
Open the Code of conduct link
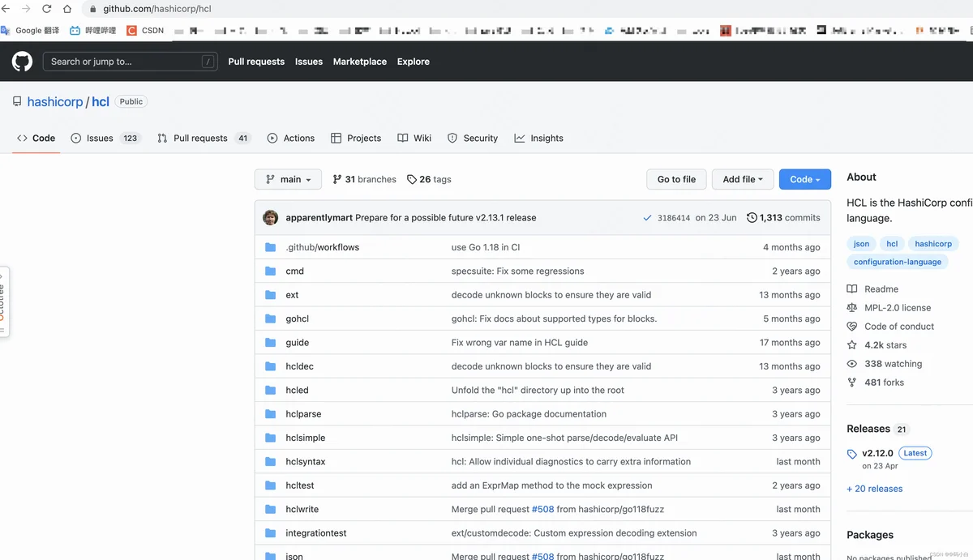[890, 327]
